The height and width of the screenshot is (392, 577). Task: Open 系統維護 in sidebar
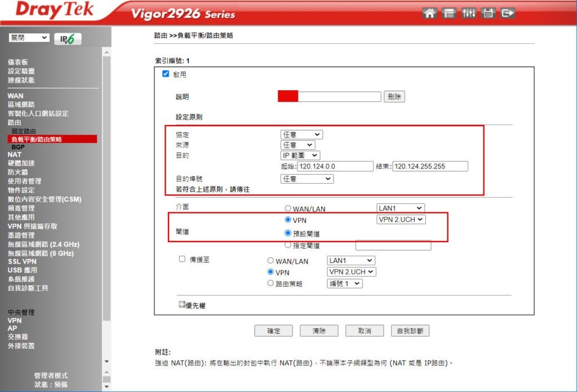21,279
